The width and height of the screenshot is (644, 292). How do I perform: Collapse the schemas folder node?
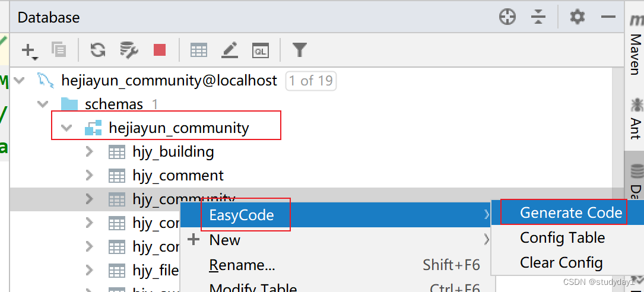[43, 104]
